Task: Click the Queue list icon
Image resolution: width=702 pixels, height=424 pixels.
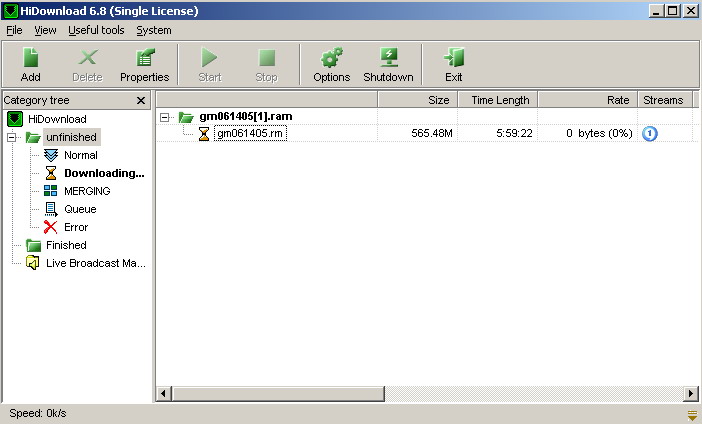Action: click(51, 209)
